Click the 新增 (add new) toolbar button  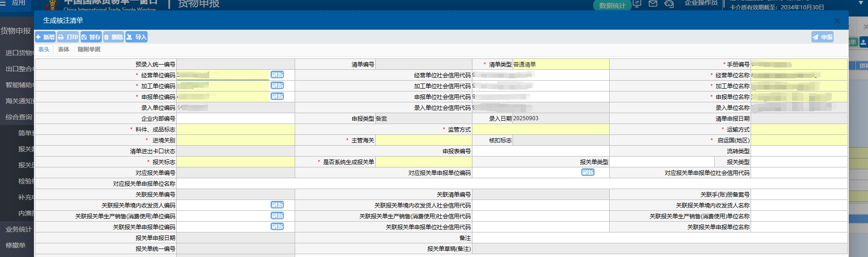[45, 37]
